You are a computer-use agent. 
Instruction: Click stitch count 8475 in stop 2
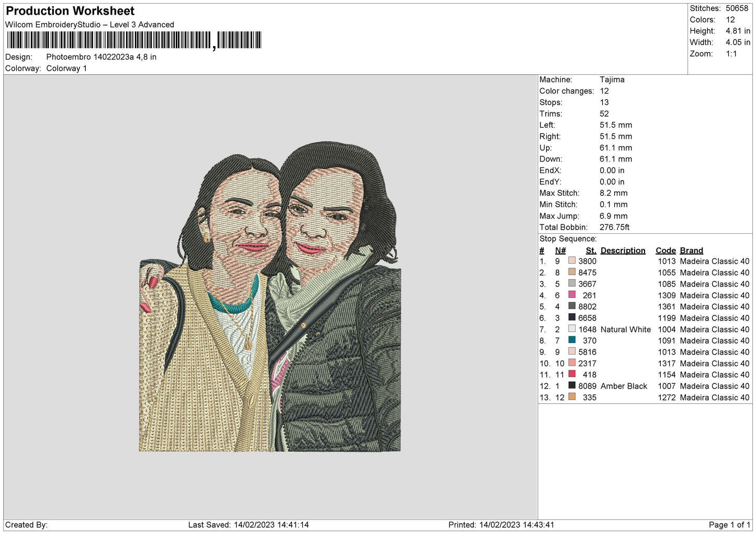588,272
